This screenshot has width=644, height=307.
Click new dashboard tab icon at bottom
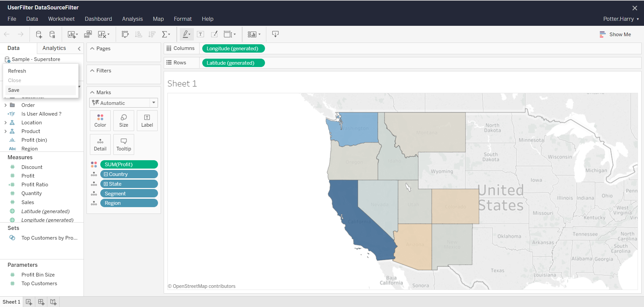(41, 302)
